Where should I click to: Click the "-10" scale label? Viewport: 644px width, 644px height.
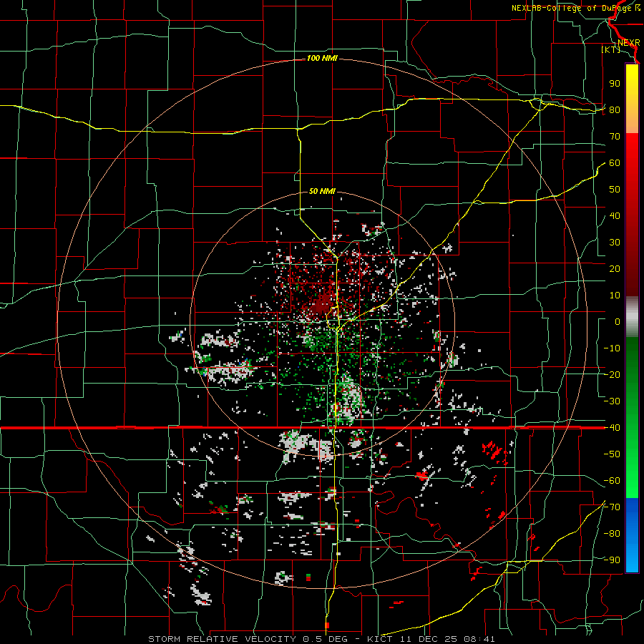pos(612,348)
